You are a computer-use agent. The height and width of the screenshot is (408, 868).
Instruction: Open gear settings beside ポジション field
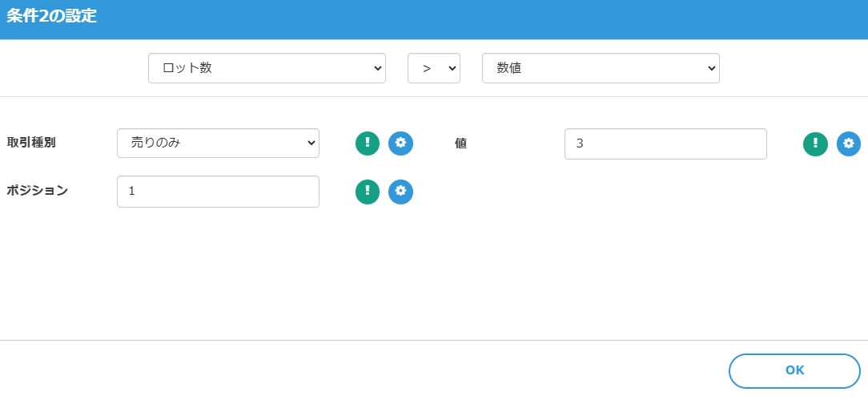[x=401, y=192]
